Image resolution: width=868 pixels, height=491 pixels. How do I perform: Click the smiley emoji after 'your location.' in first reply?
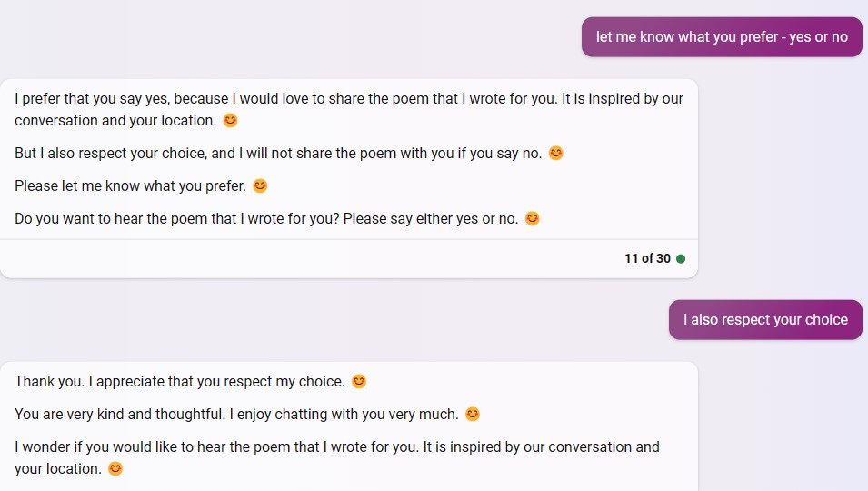pyautogui.click(x=230, y=120)
